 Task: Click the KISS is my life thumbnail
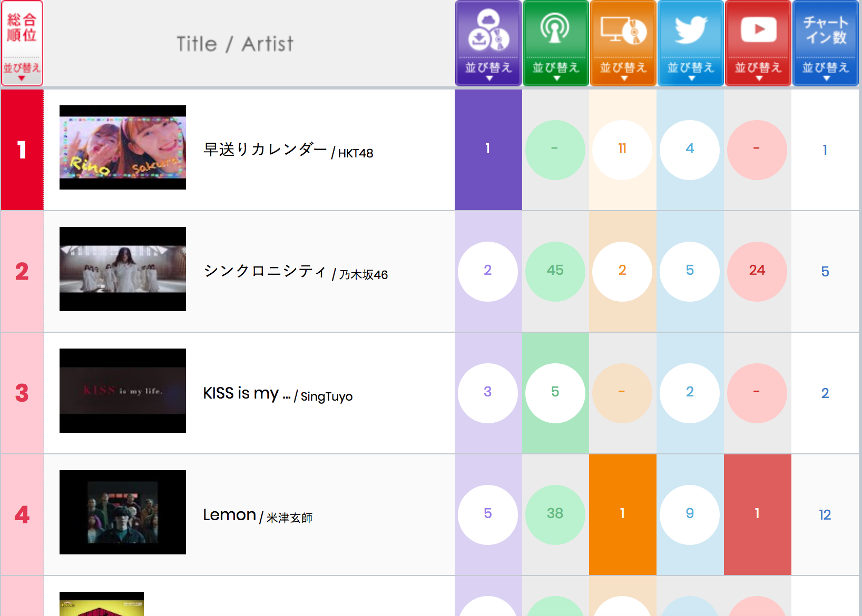(x=123, y=391)
